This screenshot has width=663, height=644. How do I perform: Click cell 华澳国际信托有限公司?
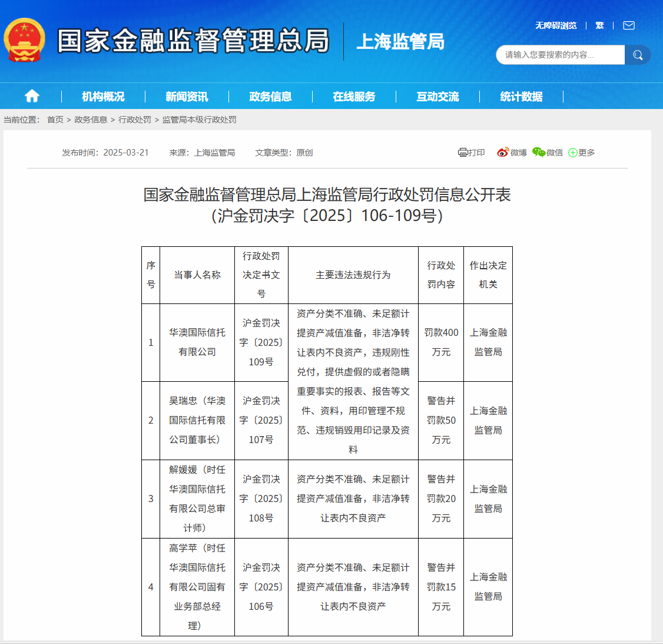[x=197, y=342]
